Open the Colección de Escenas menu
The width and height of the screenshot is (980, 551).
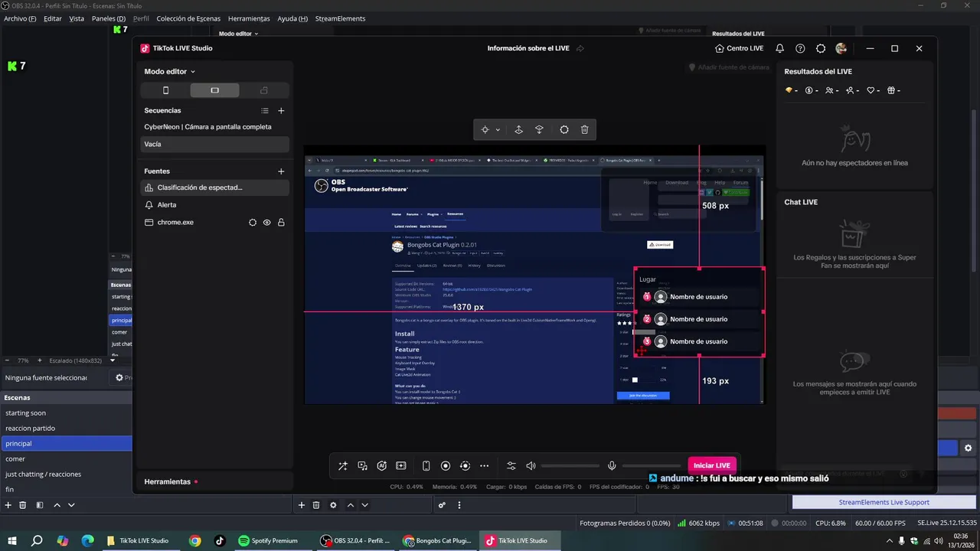pos(188,18)
